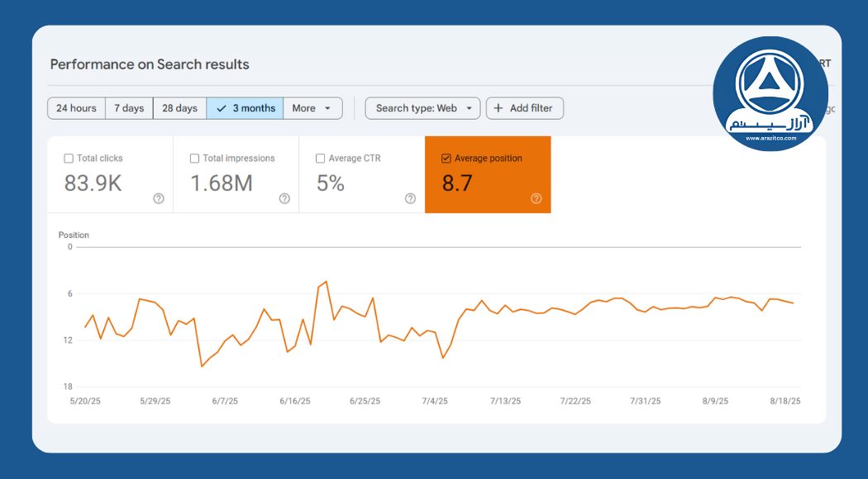Enable the Total clicks checkbox
Screen dimensions: 868x479
click(x=69, y=159)
